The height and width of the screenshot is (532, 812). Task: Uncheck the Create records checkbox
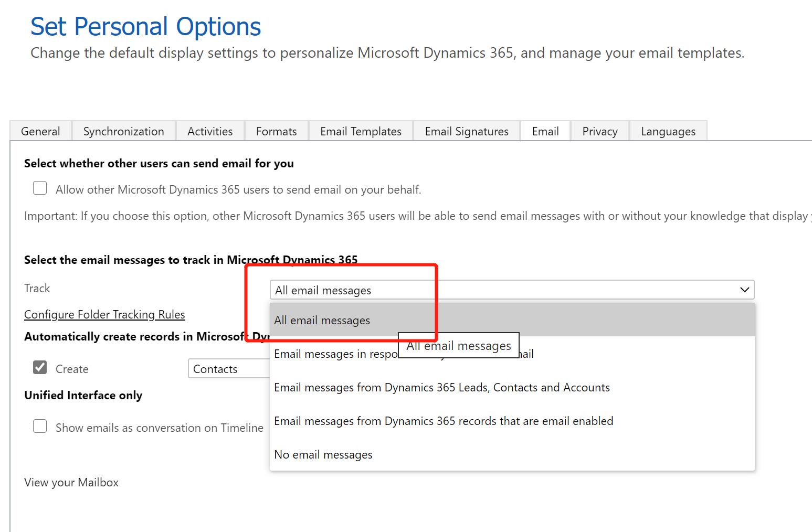coord(40,367)
